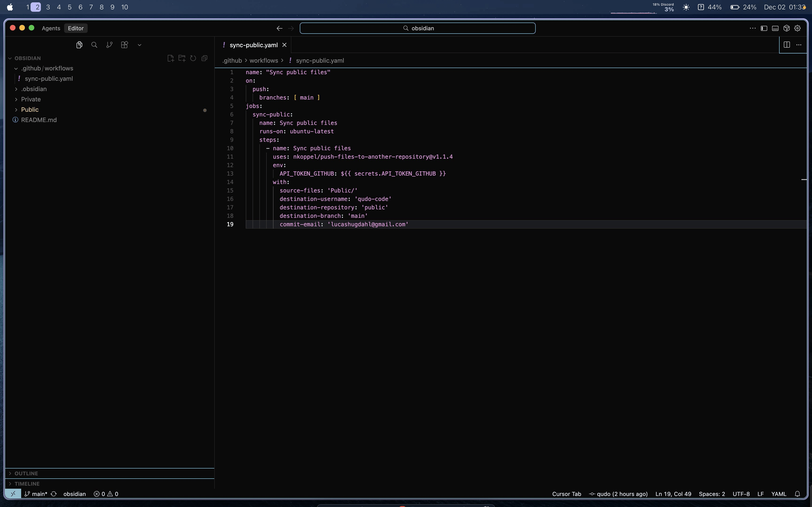This screenshot has height=507, width=812.
Task: Show more sidebar views dropdown chevron
Action: pos(140,45)
